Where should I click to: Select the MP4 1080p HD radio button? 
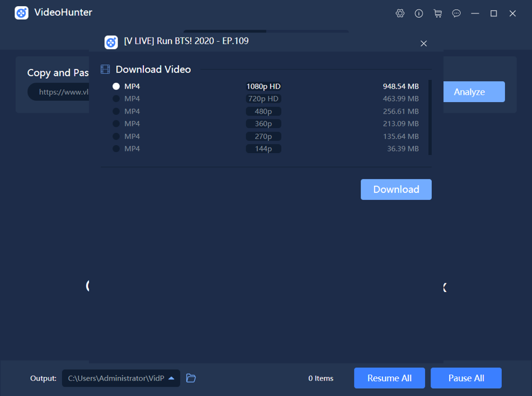coord(116,86)
